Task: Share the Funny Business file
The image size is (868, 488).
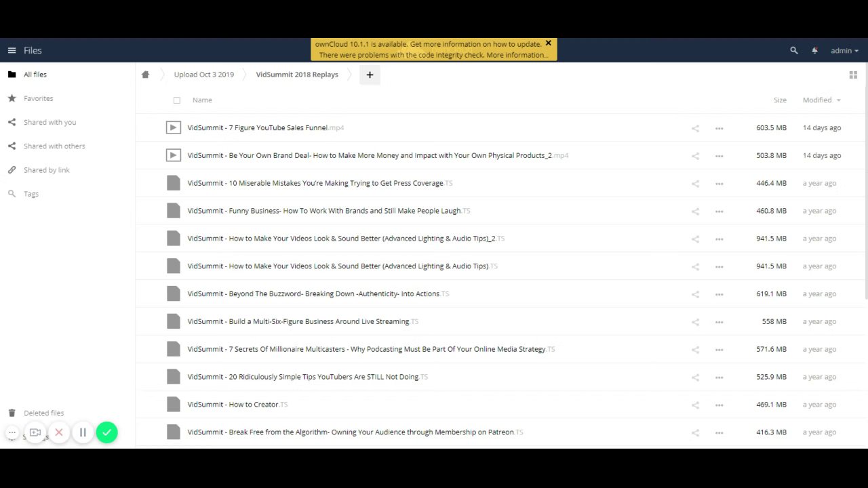Action: (695, 211)
